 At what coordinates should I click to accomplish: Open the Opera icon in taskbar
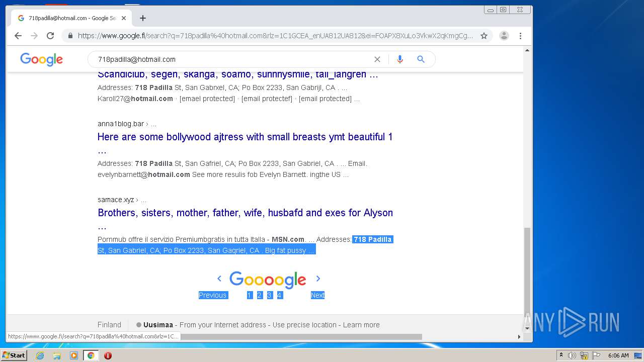click(108, 355)
